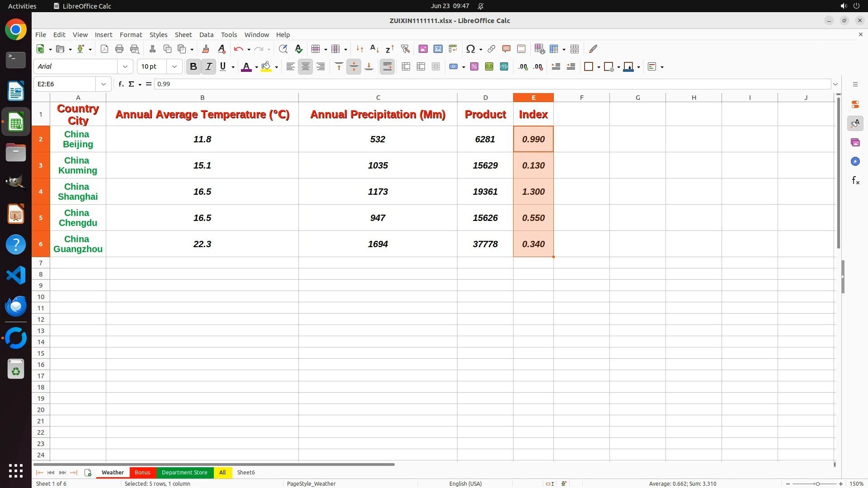Switch to the Department Store sheet tab

tap(184, 472)
